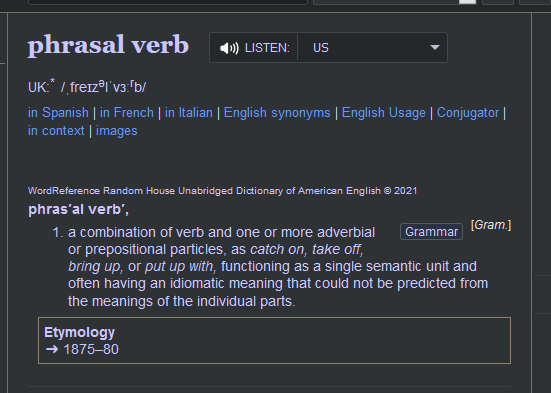
Task: Open the English Usage page
Action: [x=384, y=113]
